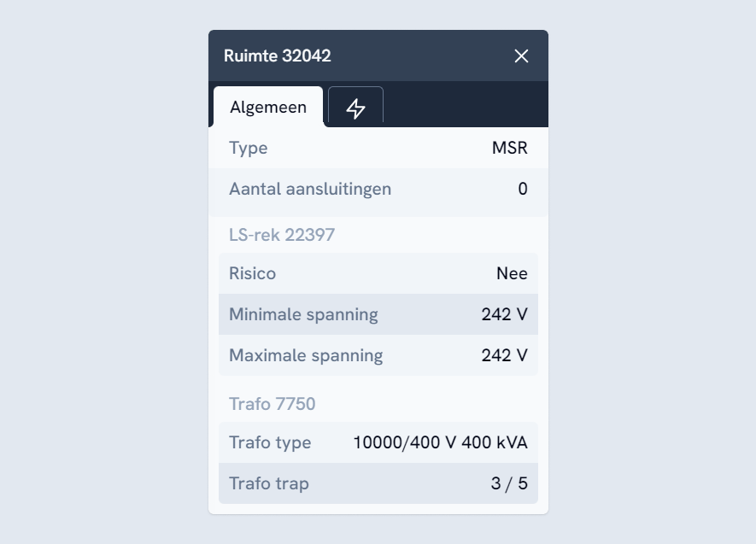756x544 pixels.
Task: Click the MSR type value
Action: [x=509, y=148]
